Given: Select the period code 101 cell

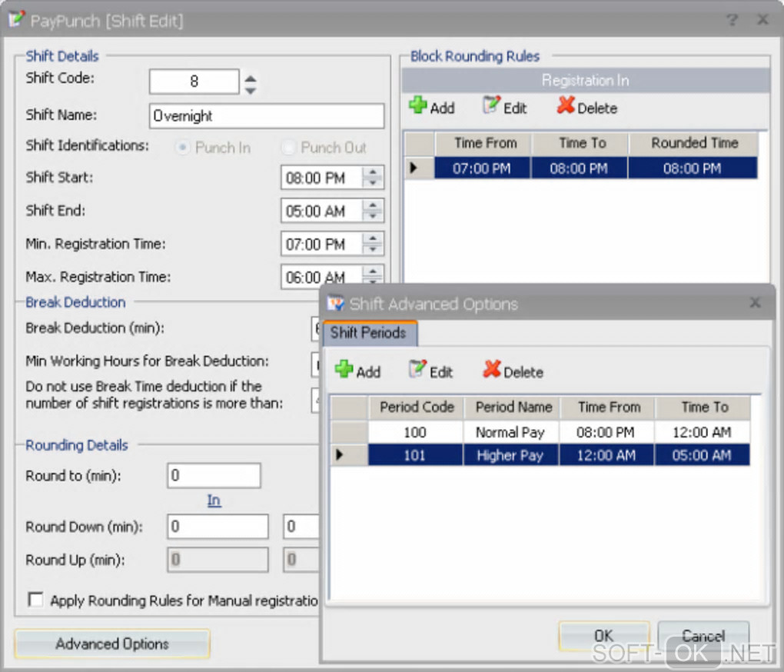Looking at the screenshot, I should tap(416, 455).
